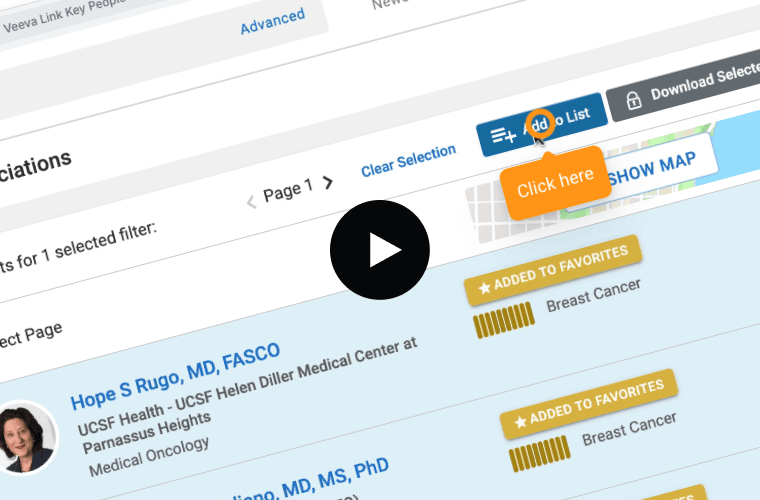
Task: Open the Advanced search link
Action: tap(272, 21)
